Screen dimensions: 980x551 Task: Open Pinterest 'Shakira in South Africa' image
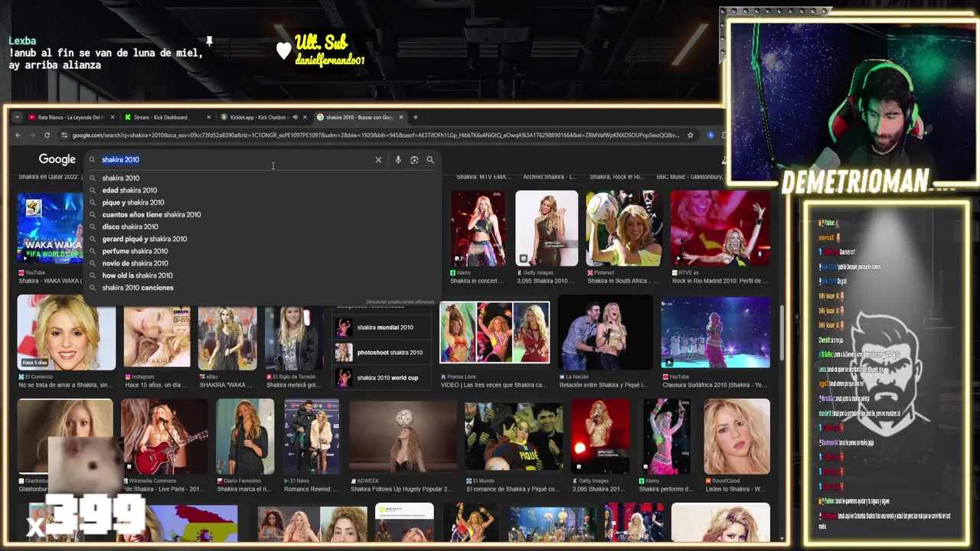[623, 228]
